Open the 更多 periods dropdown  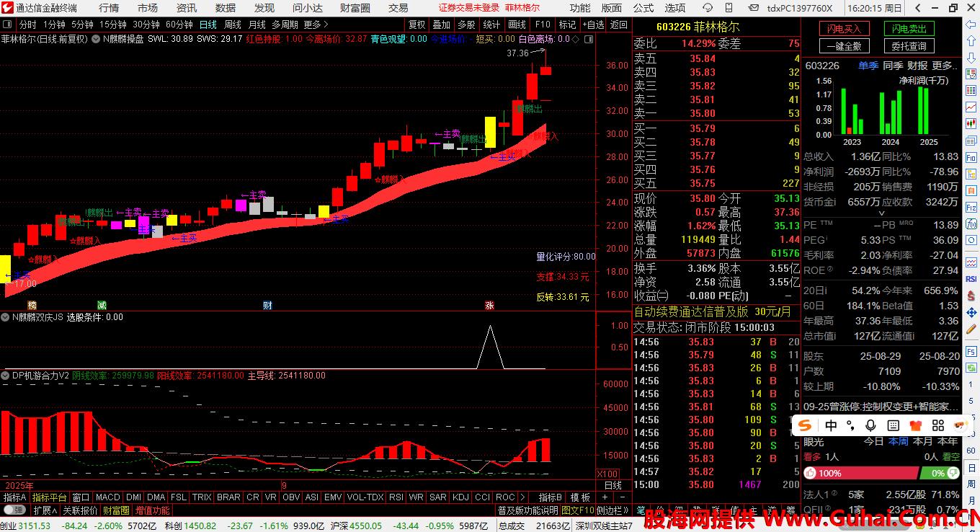click(x=316, y=25)
